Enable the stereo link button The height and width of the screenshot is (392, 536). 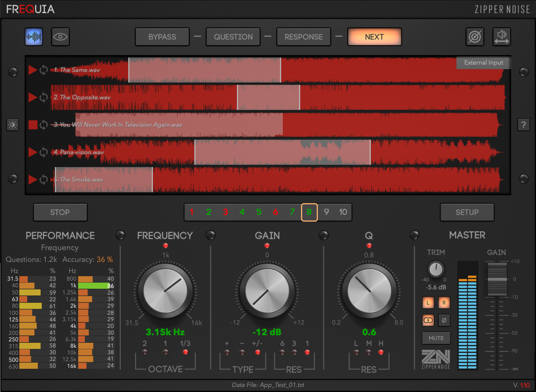pos(428,320)
